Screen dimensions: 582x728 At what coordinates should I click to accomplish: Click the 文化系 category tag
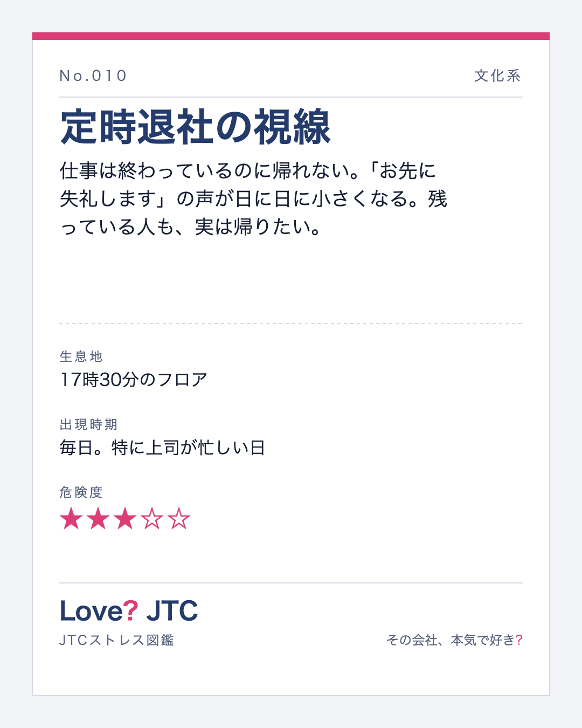click(497, 75)
